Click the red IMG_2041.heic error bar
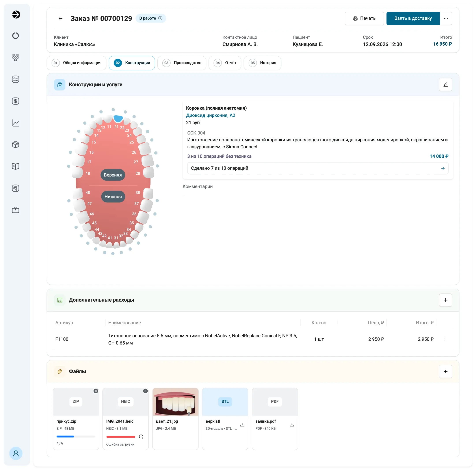Screen dimensions: 476x470 point(121,437)
